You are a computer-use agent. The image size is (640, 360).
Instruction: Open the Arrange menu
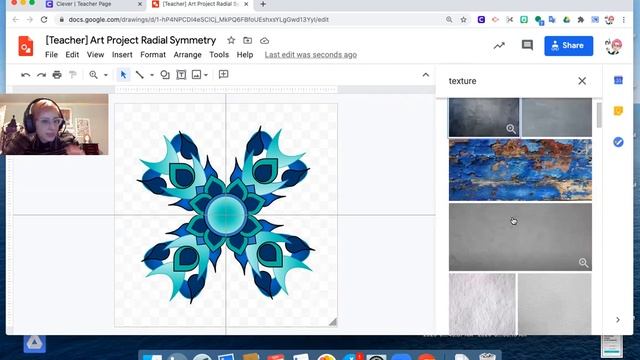point(188,55)
